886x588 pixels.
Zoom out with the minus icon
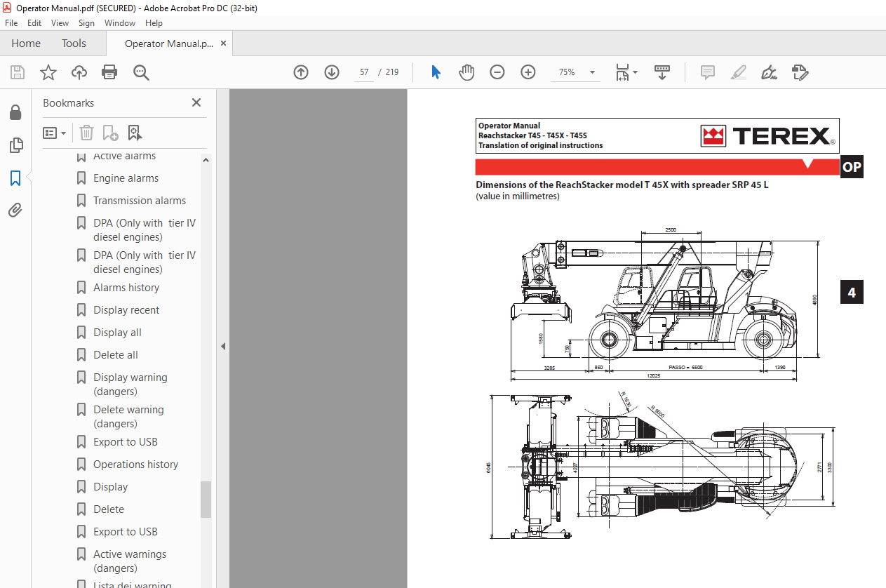tap(497, 72)
